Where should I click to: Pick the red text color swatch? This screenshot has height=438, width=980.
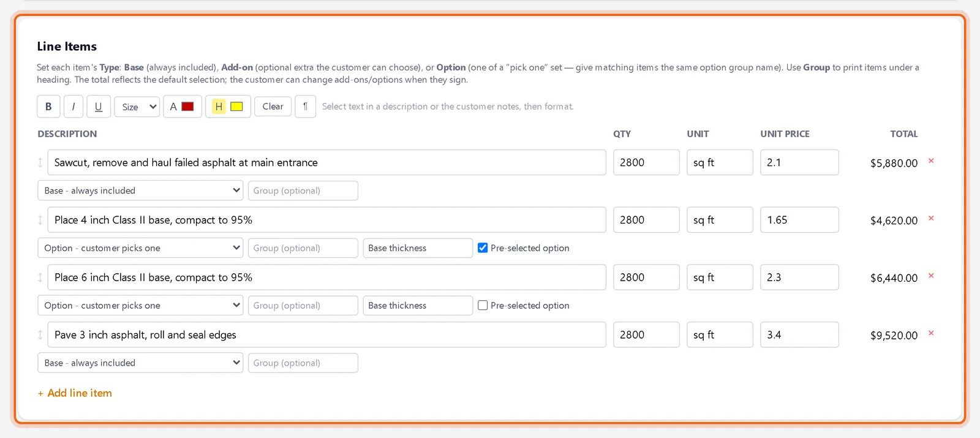point(188,107)
